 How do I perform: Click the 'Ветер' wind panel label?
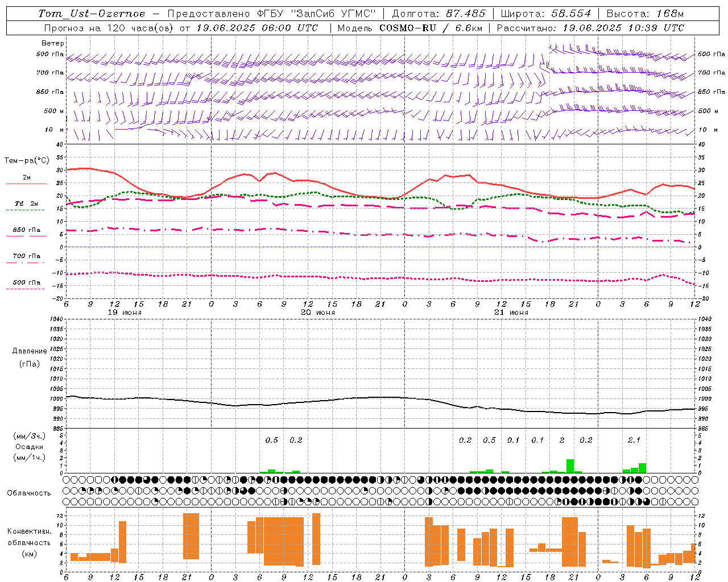(53, 43)
